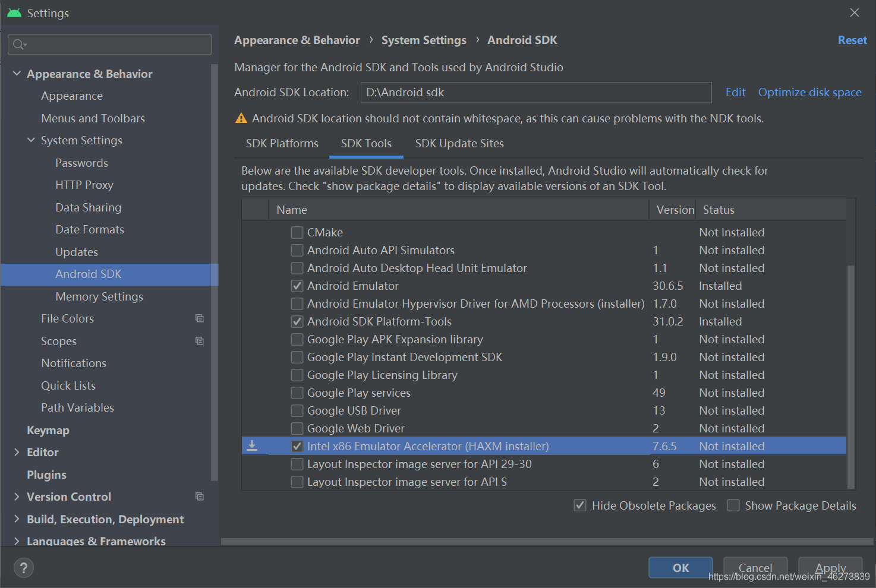This screenshot has height=588, width=876.
Task: Expand the Editor tree node
Action: coord(17,452)
